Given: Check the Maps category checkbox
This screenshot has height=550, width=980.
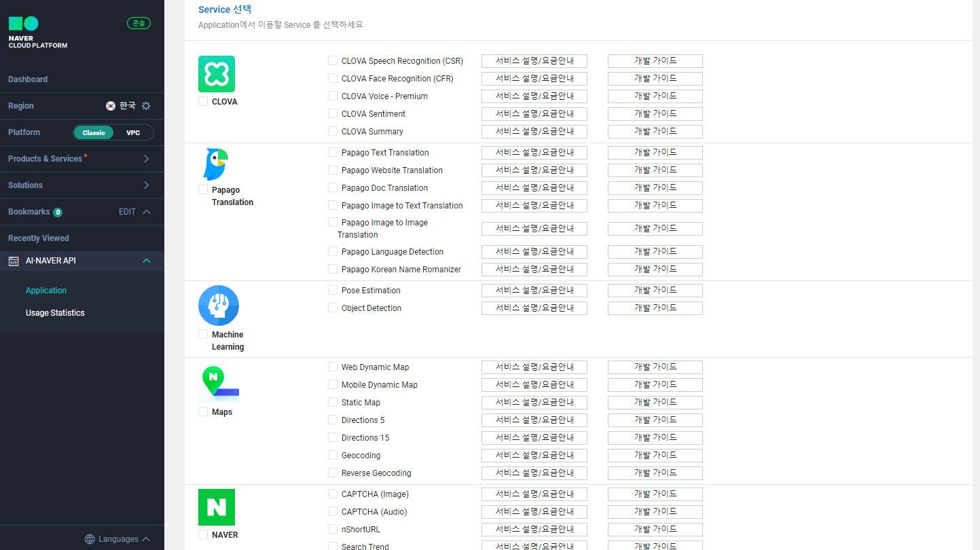Looking at the screenshot, I should click(203, 411).
